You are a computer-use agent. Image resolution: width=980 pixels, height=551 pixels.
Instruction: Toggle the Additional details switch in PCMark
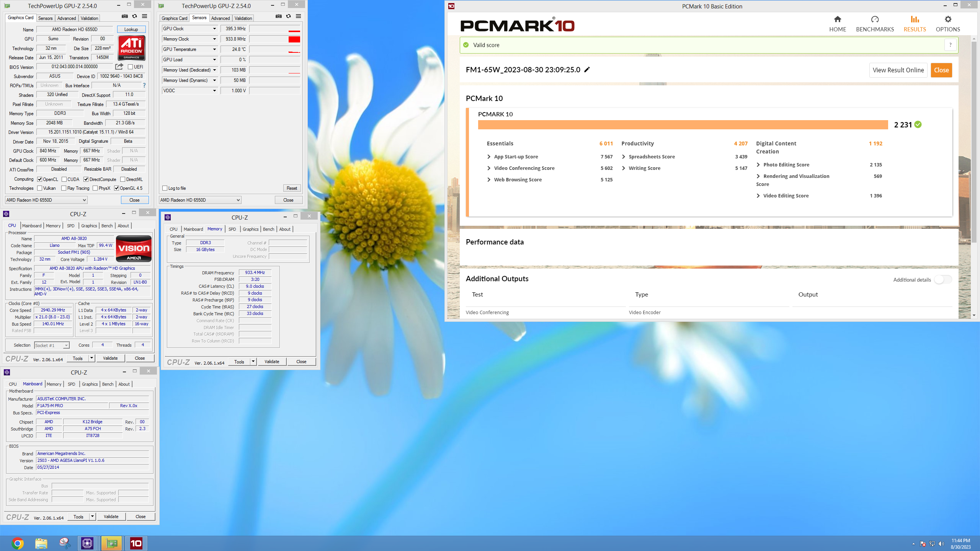tap(943, 280)
